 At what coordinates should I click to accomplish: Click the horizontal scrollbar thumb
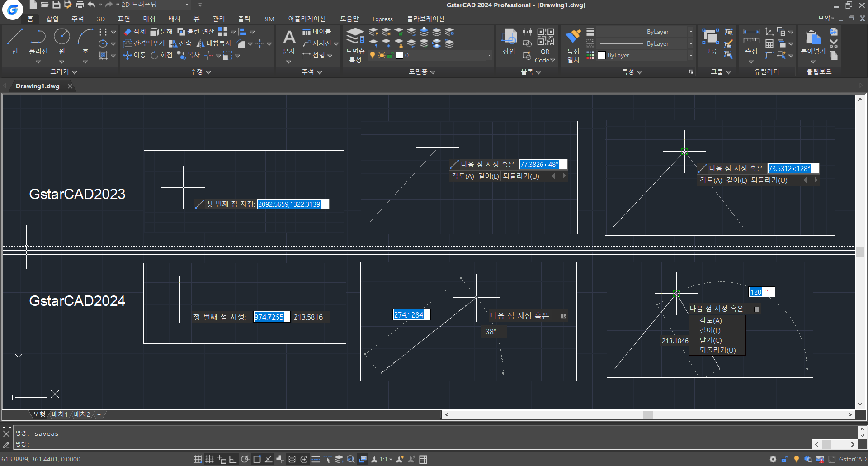tap(648, 414)
